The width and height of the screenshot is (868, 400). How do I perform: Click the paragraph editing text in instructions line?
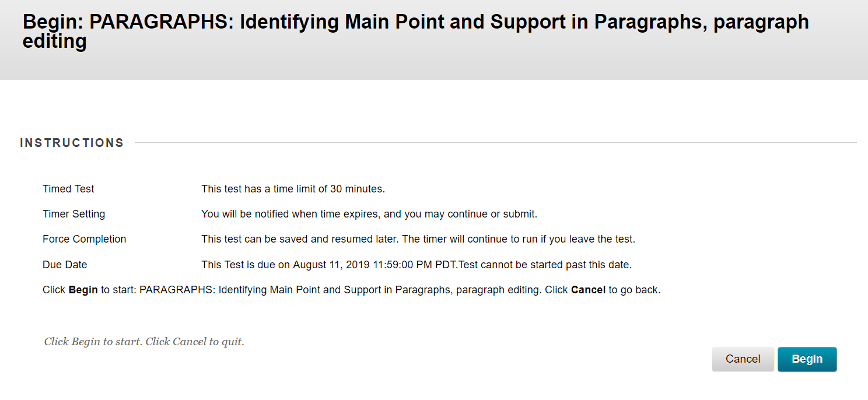[x=498, y=290]
